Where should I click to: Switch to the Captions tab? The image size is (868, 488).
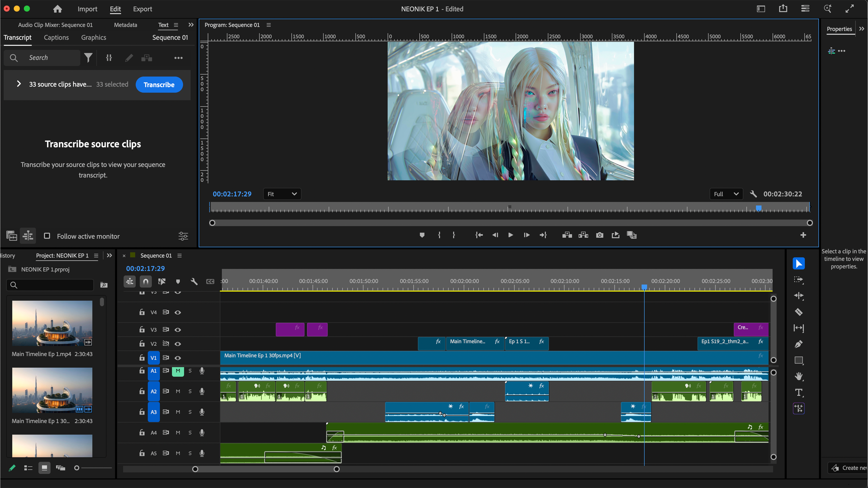[56, 37]
